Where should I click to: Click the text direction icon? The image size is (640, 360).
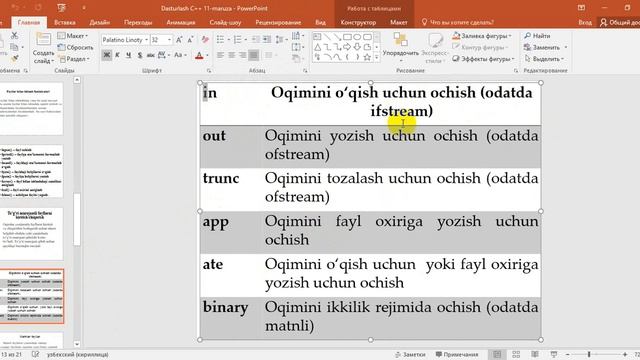click(298, 36)
